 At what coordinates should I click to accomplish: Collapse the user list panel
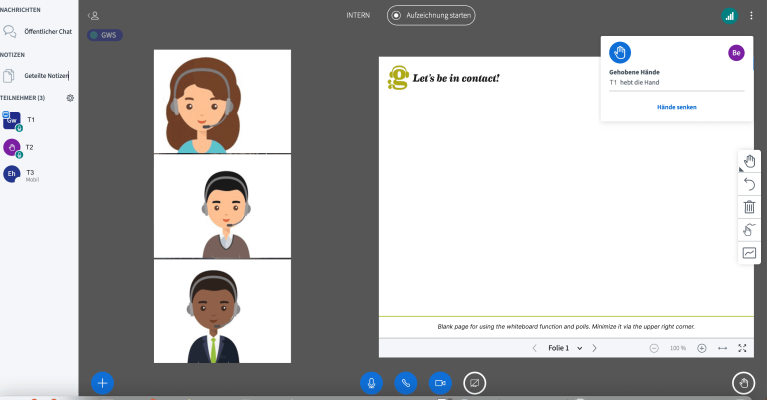[x=93, y=16]
